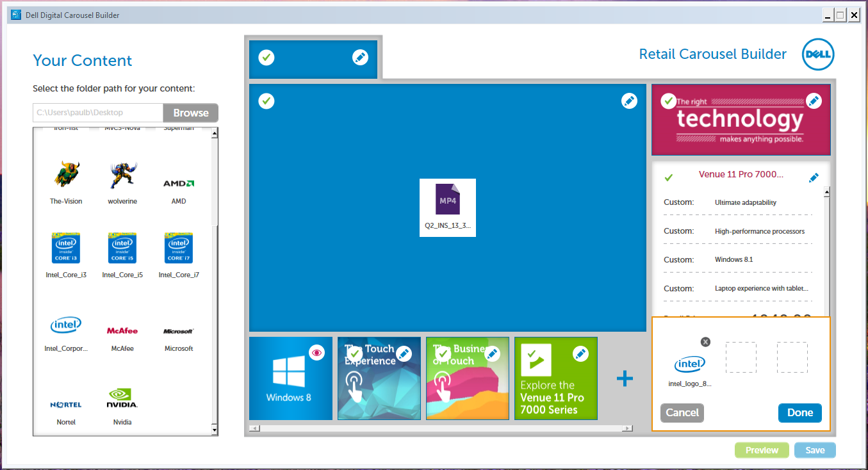This screenshot has width=868, height=470.
Task: Click Cancel in logo panel
Action: pyautogui.click(x=682, y=412)
